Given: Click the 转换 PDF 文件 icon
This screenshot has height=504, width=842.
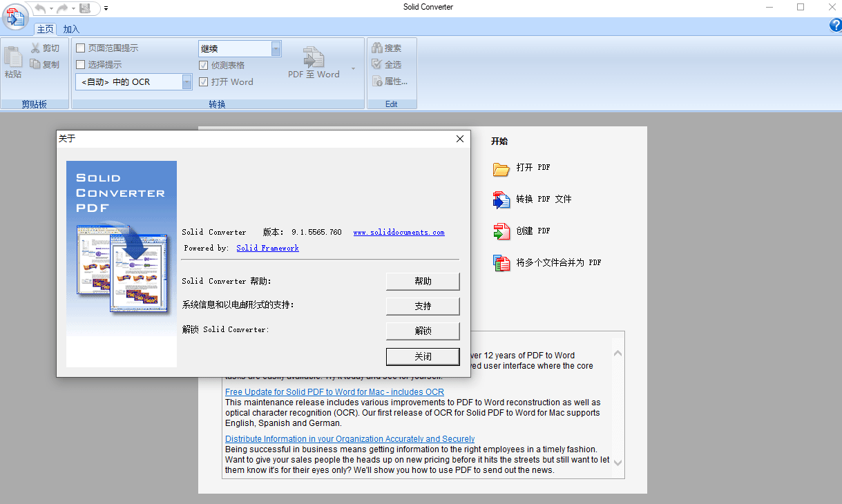Looking at the screenshot, I should pyautogui.click(x=502, y=200).
